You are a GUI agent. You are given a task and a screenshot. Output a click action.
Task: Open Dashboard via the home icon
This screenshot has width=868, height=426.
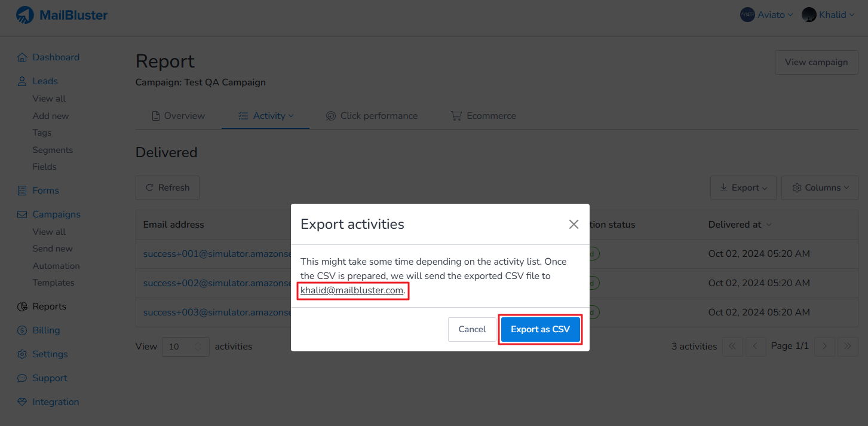(22, 58)
